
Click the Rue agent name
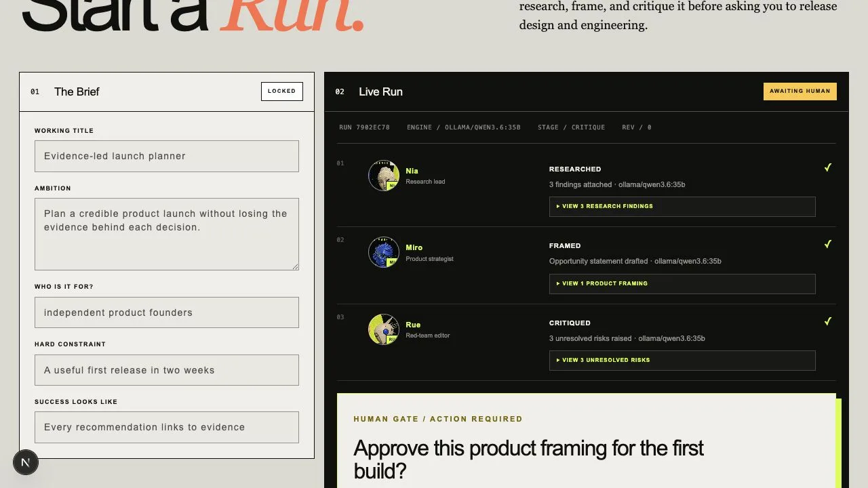413,325
